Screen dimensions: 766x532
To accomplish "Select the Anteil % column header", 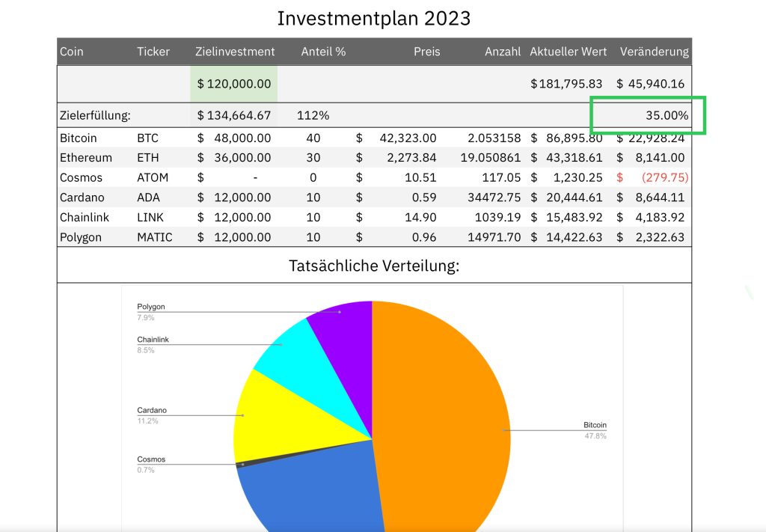I will tap(323, 52).
